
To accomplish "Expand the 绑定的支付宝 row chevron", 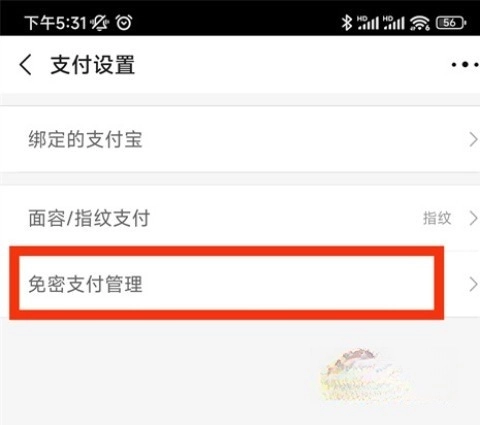I will 473,140.
